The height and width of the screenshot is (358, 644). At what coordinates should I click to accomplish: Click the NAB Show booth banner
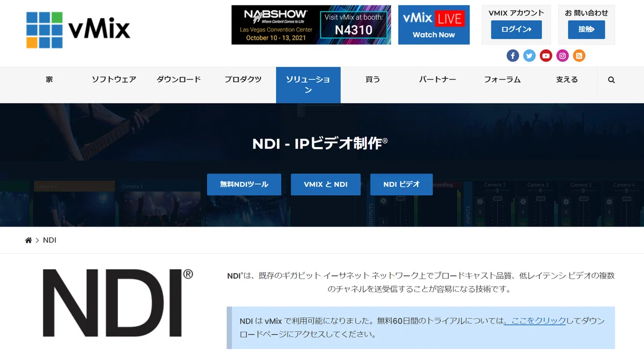coord(311,25)
